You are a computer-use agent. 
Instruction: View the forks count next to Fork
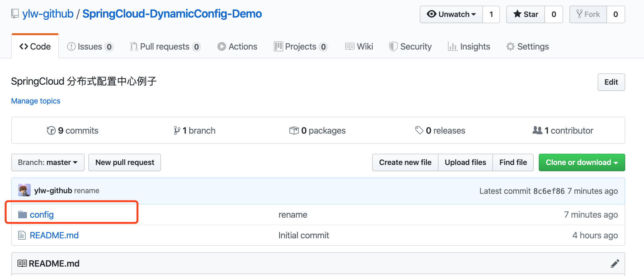616,14
